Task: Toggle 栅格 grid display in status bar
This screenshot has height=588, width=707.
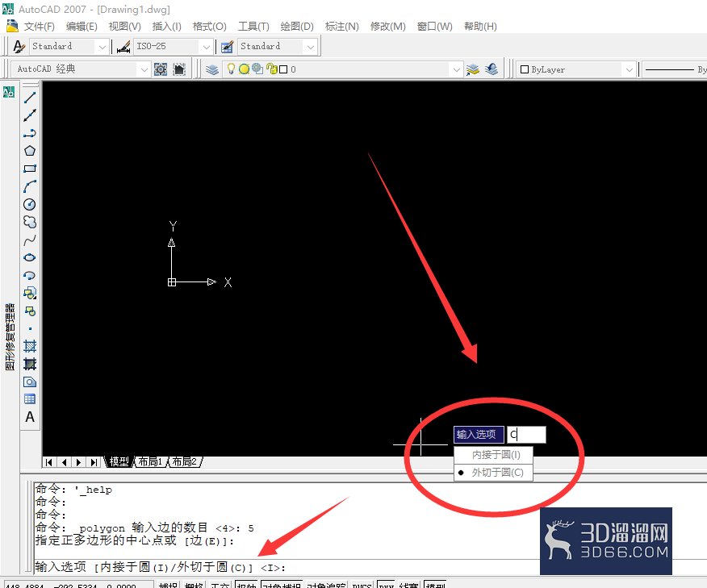Action: (x=194, y=585)
